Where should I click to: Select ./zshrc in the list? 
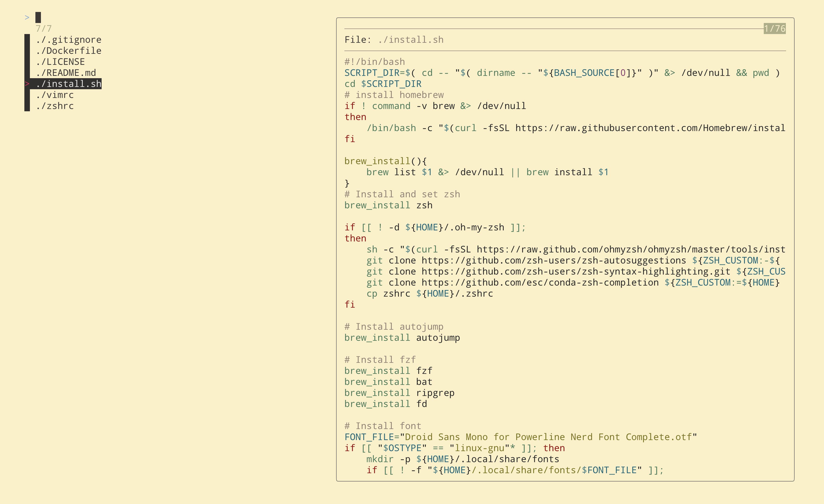(x=55, y=106)
